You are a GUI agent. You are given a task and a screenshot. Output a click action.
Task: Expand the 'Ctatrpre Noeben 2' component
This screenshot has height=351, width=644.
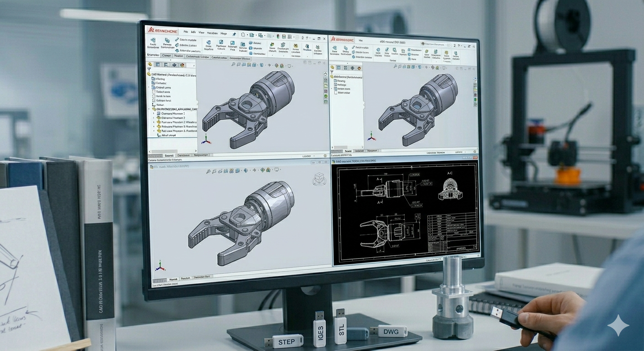point(154,118)
